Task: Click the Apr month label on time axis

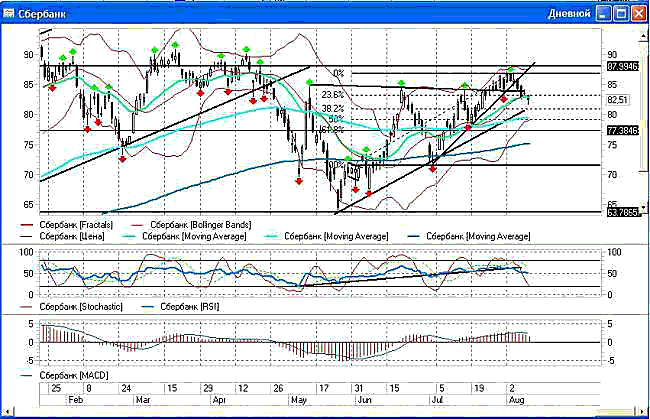Action: coord(219,400)
